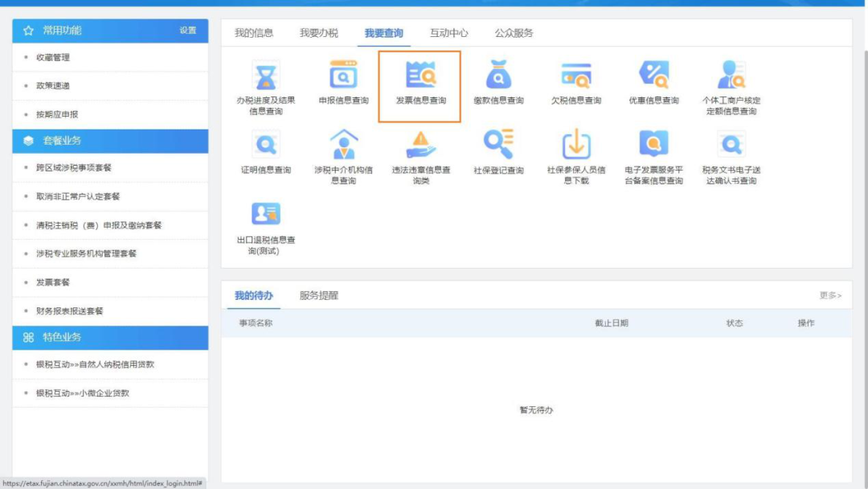Click the 截止日期 column header
The image size is (868, 489).
tap(611, 323)
